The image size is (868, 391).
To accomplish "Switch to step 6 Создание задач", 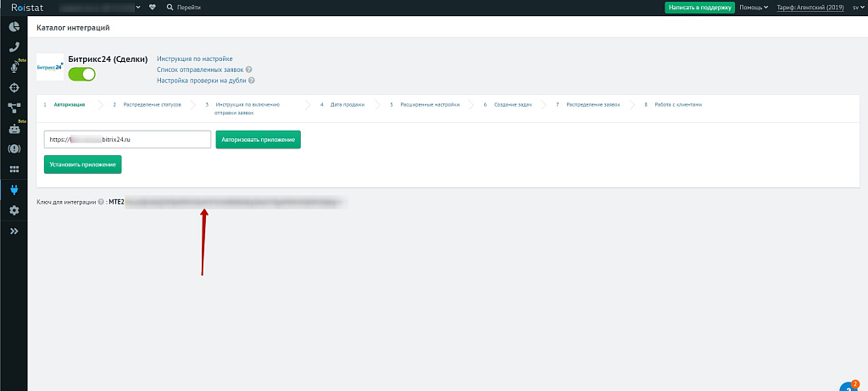I will click(511, 105).
